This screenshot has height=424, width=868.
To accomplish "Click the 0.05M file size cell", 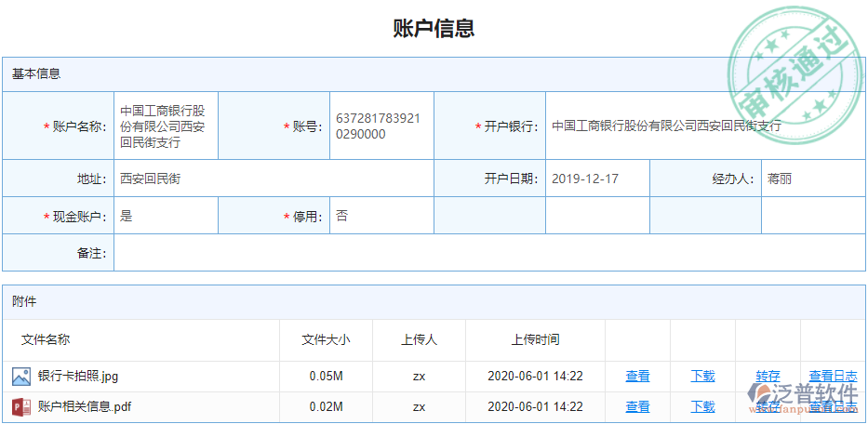I will click(x=326, y=377).
